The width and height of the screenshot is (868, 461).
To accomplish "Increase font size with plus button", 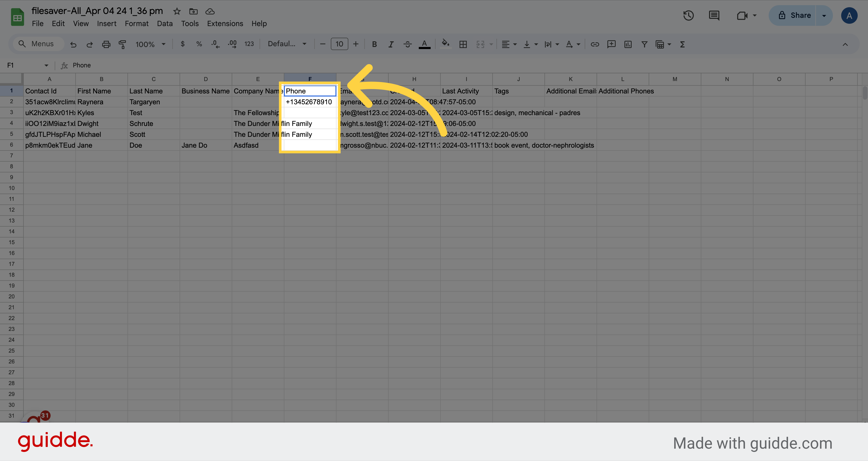I will tap(356, 44).
